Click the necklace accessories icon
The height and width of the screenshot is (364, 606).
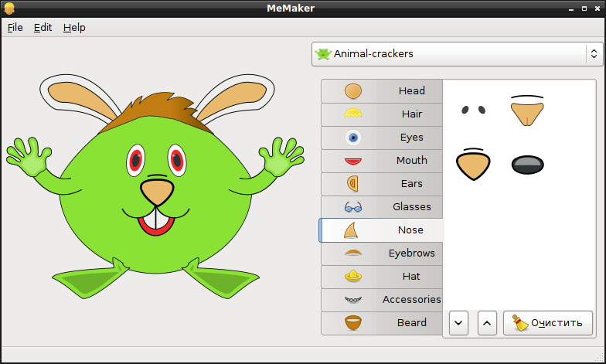click(x=352, y=300)
